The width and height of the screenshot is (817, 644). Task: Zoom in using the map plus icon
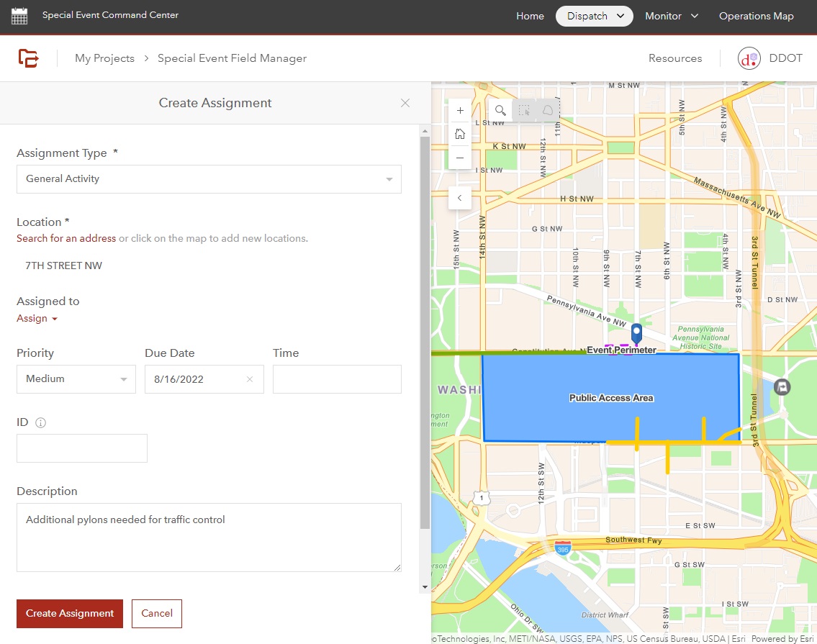click(459, 110)
